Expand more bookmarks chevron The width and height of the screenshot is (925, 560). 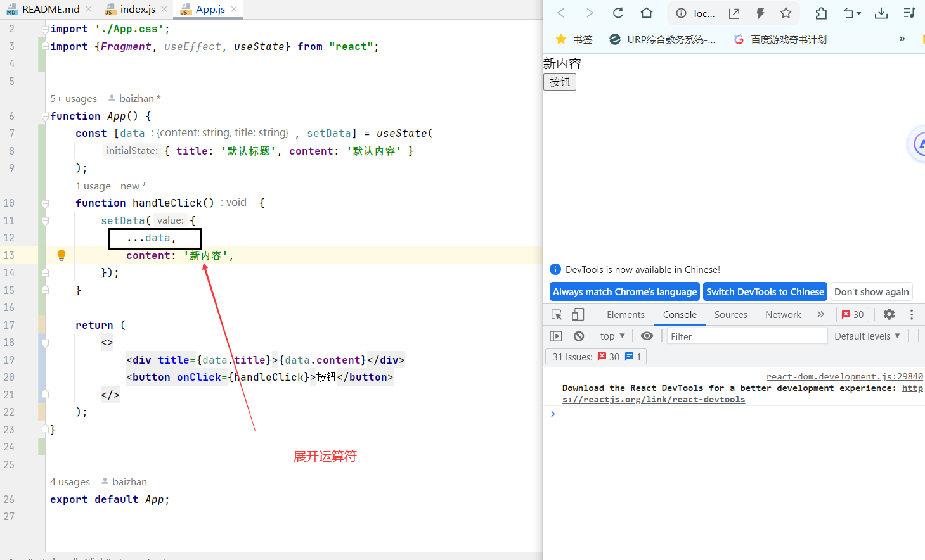click(902, 39)
